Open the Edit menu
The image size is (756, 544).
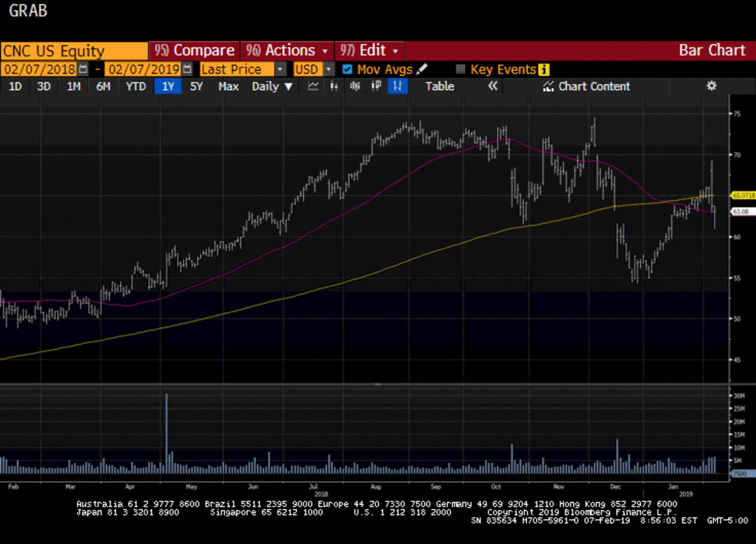point(369,50)
